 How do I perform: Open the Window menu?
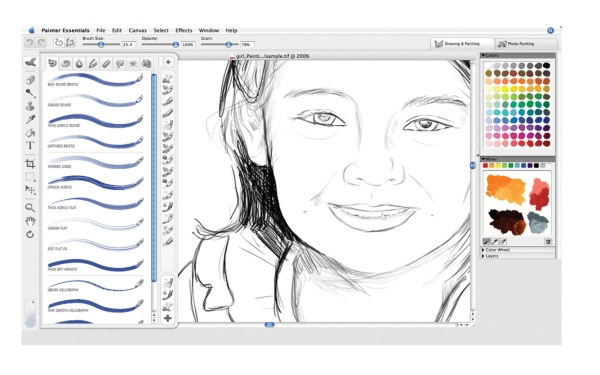[x=209, y=30]
